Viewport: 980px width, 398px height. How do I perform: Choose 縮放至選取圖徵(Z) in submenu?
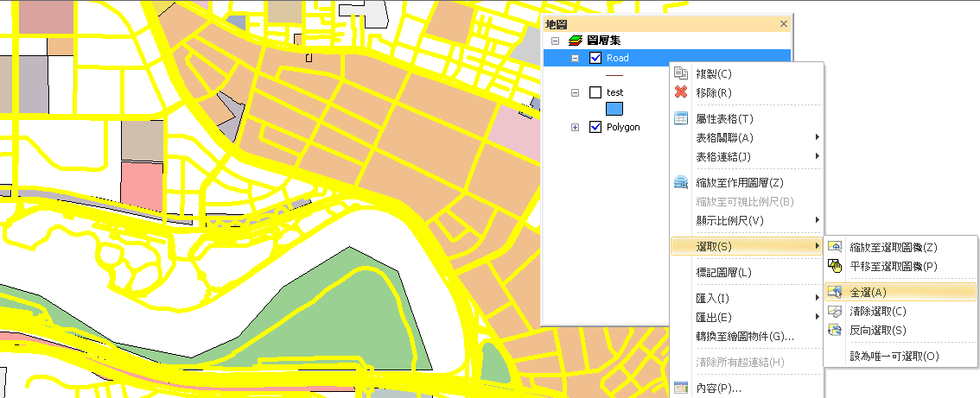(900, 248)
